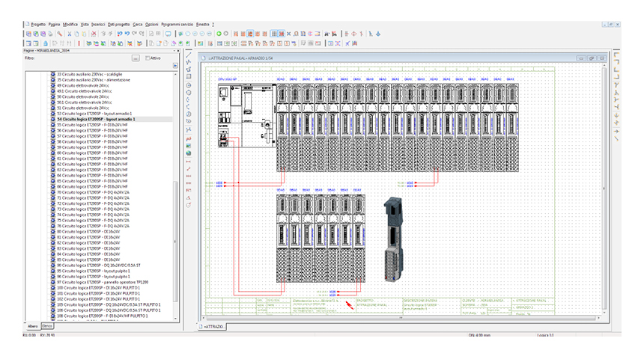Select page 80 DI 16x24V

[x=88, y=232]
